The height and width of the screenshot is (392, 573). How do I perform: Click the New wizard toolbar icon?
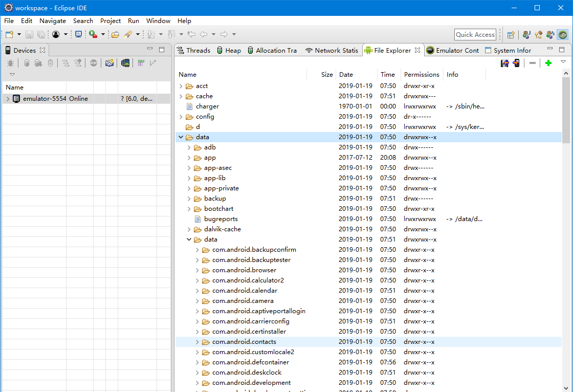tap(10, 34)
